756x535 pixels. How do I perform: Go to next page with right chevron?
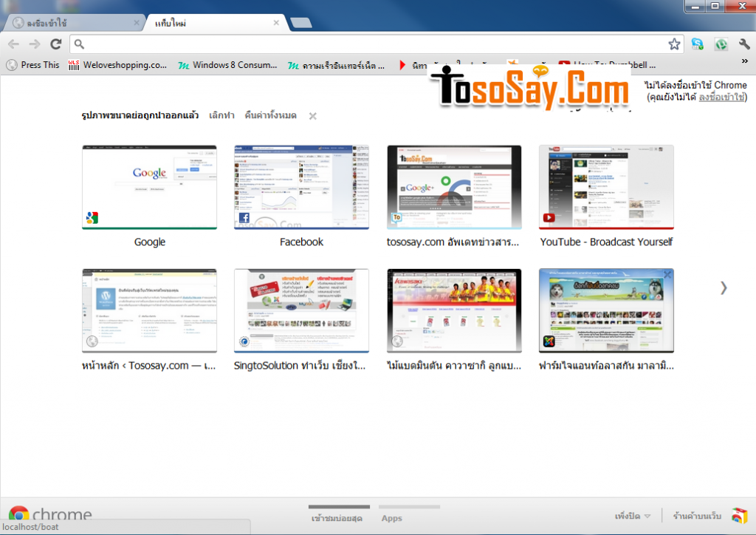pyautogui.click(x=724, y=288)
